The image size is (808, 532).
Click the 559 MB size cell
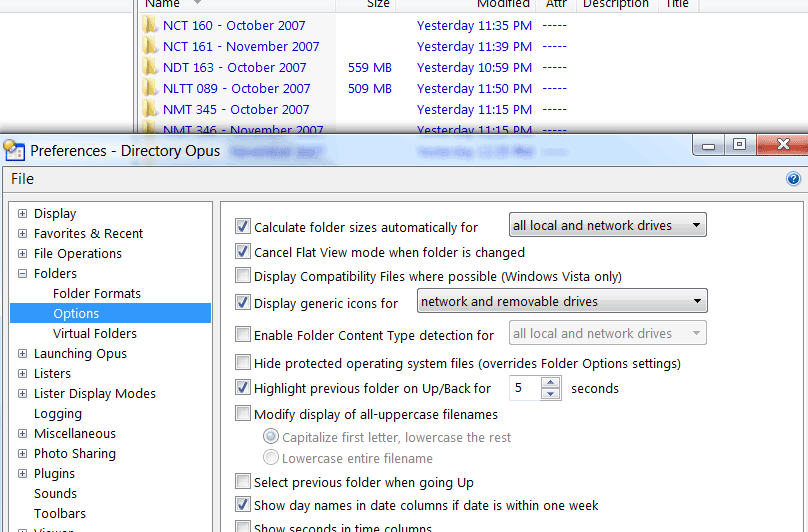370,68
